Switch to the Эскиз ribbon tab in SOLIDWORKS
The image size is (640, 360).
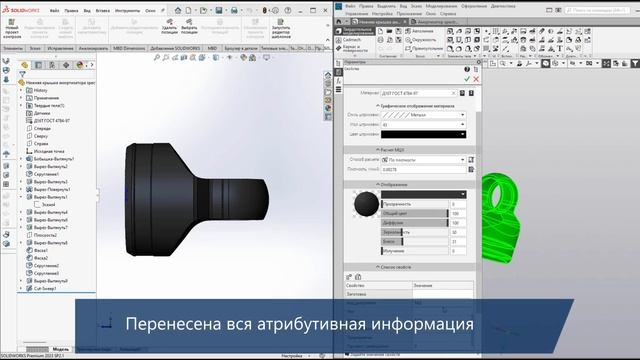[x=35, y=48]
